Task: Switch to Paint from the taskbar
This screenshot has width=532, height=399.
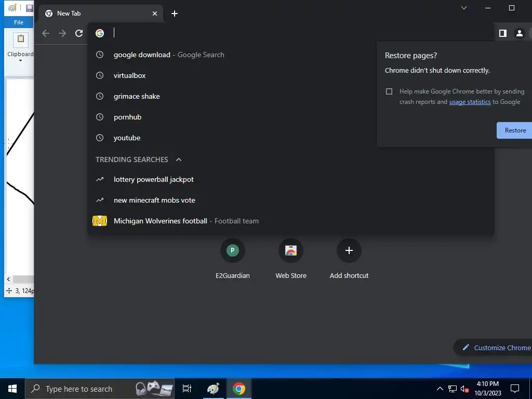Action: [214, 389]
